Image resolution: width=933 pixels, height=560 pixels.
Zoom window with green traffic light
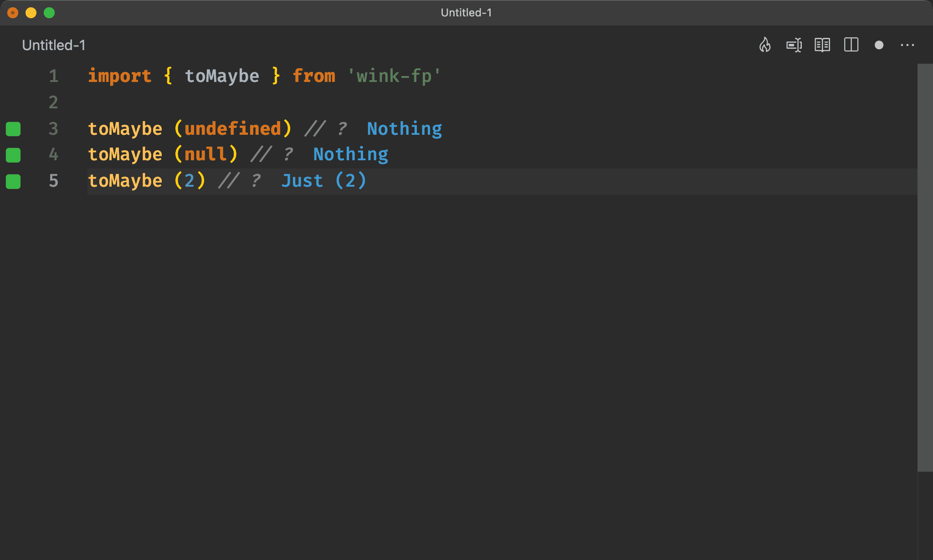coord(49,13)
